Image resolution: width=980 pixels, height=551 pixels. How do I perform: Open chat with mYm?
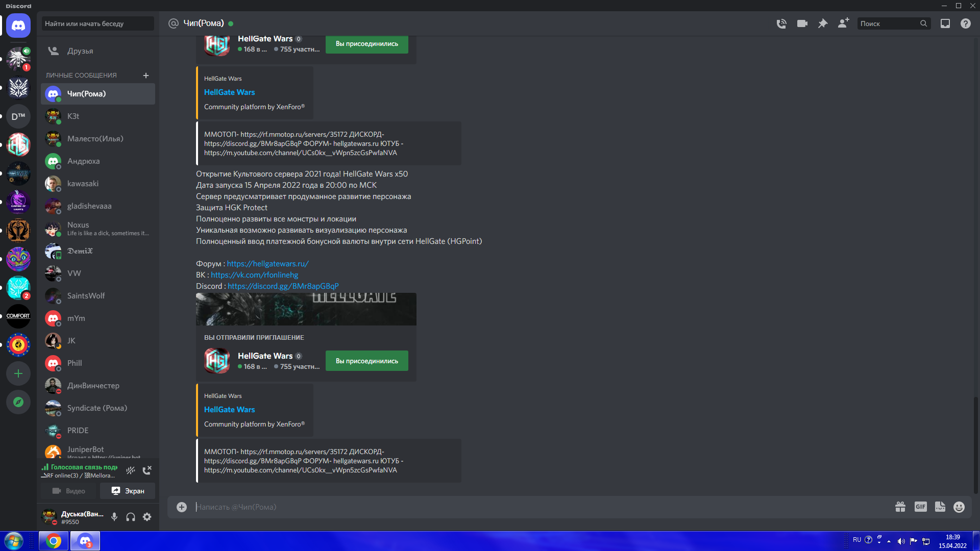tap(98, 318)
